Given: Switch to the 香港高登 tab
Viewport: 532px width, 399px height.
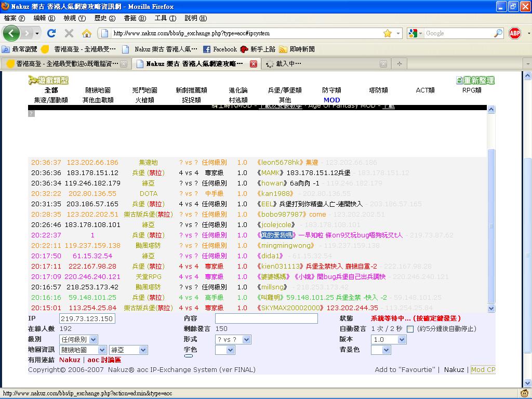Looking at the screenshot, I should tap(66, 64).
